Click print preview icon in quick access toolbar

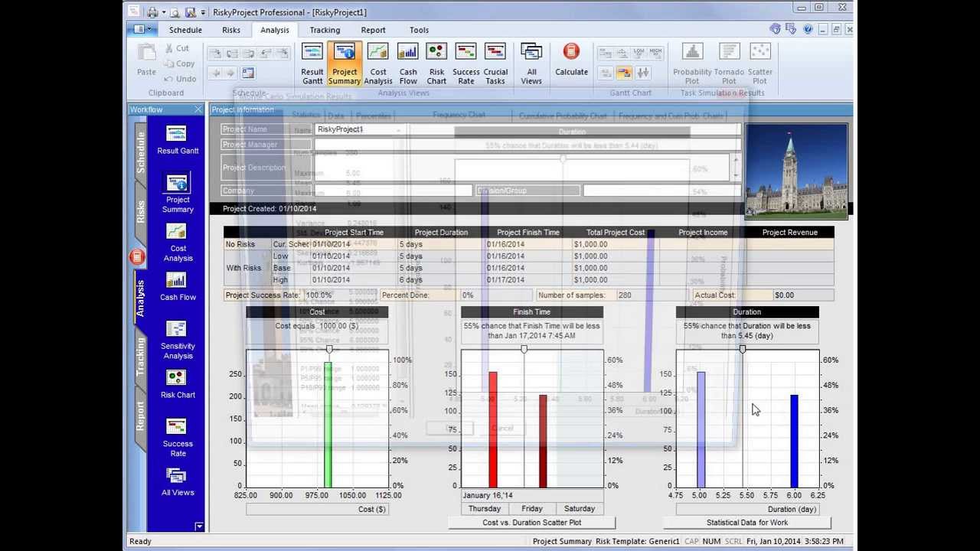pyautogui.click(x=175, y=12)
